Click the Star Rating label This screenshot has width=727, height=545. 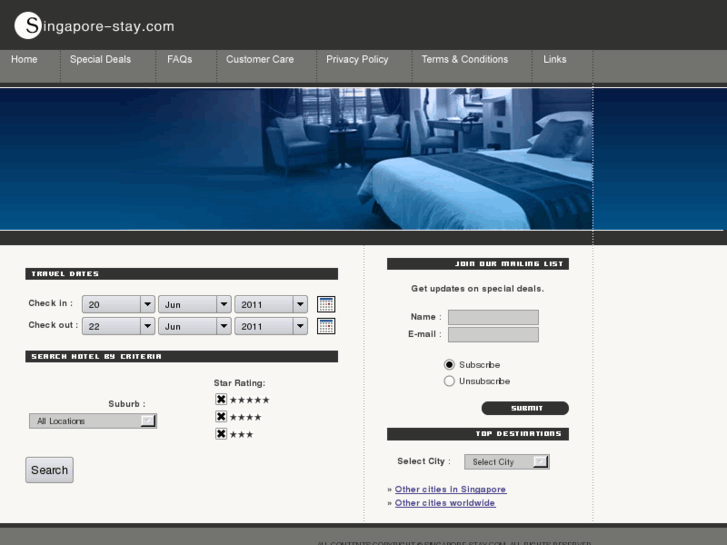[x=239, y=383]
